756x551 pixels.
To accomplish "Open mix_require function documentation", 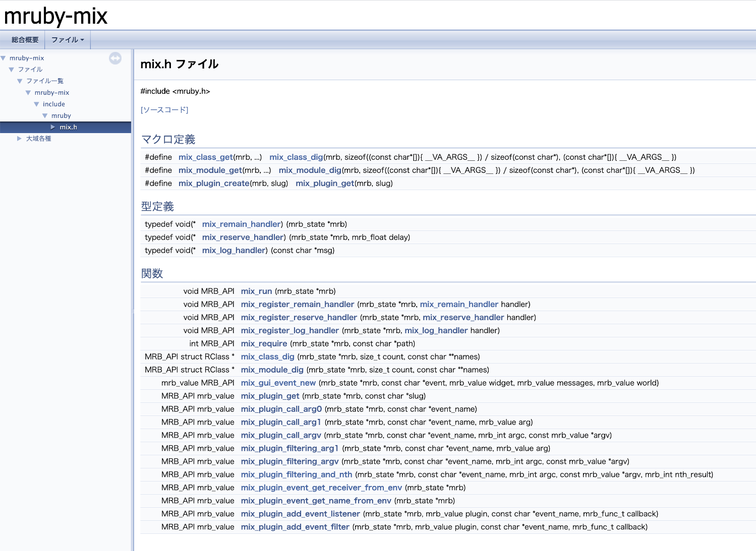I will pyautogui.click(x=264, y=344).
